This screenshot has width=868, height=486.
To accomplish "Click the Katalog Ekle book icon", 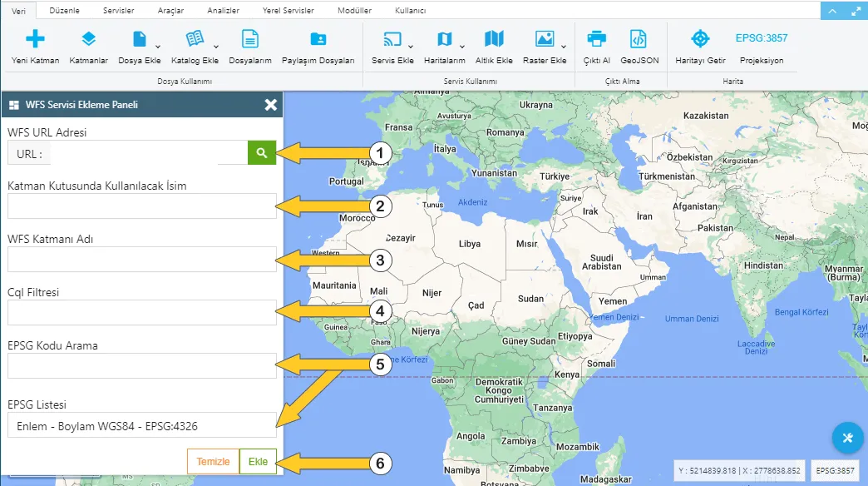I will pos(195,39).
